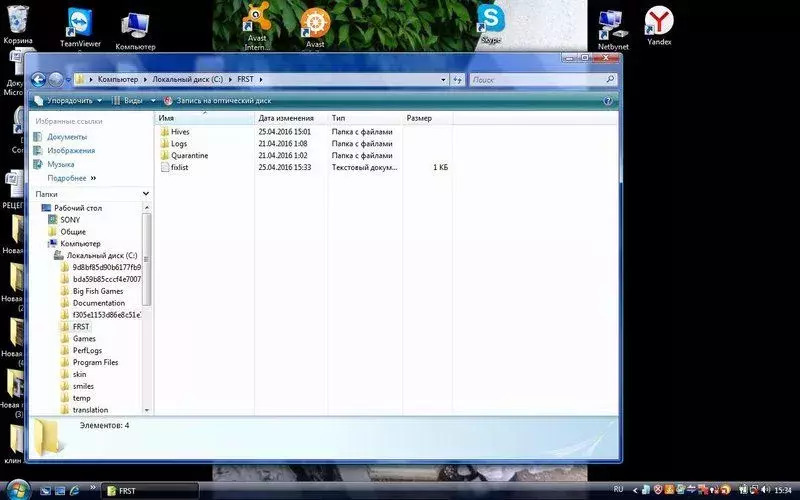Select the Games folder in tree
Image resolution: width=800 pixels, height=500 pixels.
point(84,339)
